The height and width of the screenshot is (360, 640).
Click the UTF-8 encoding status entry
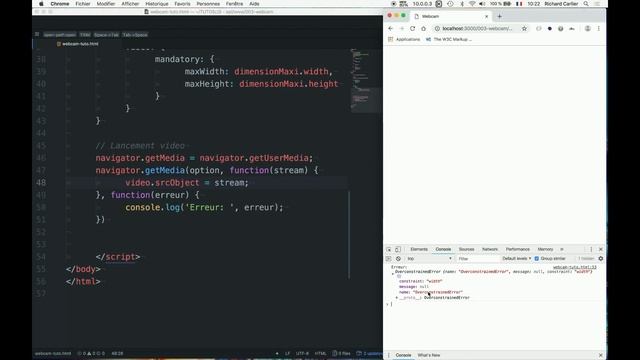(302, 353)
